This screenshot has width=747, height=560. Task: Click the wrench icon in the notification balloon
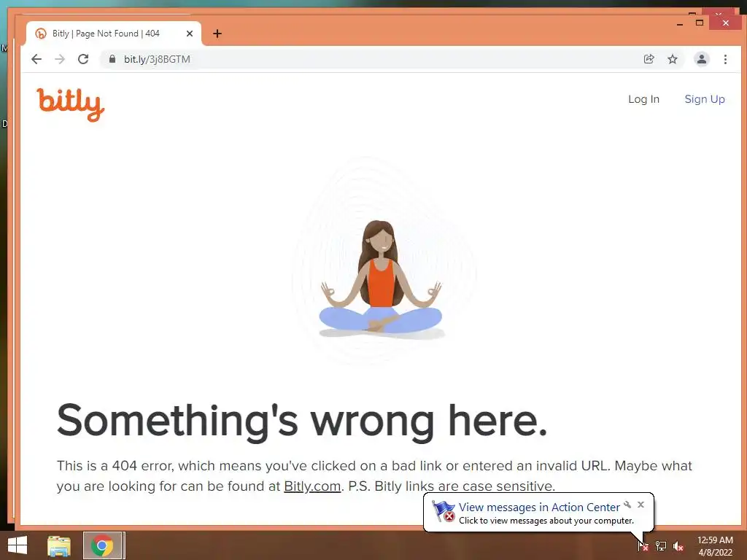click(627, 505)
